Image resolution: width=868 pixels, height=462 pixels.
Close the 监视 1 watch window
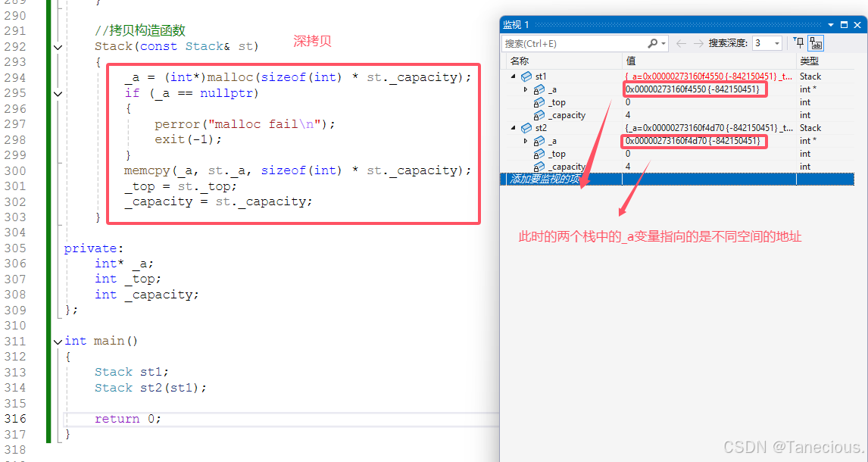tap(858, 25)
